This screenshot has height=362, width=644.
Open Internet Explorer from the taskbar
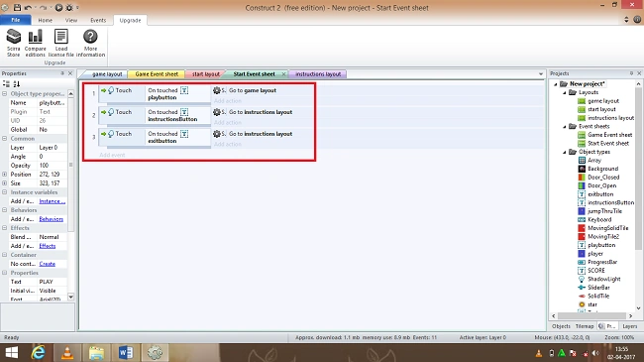pos(39,352)
